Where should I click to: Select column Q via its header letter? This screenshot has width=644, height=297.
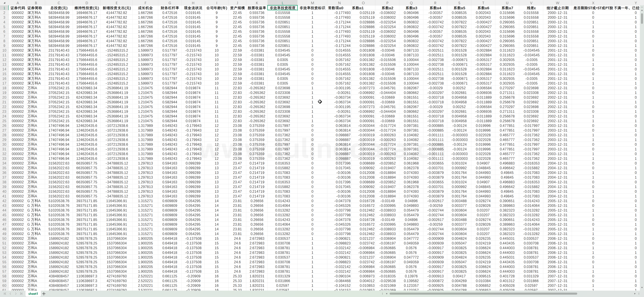tap(411, 3)
